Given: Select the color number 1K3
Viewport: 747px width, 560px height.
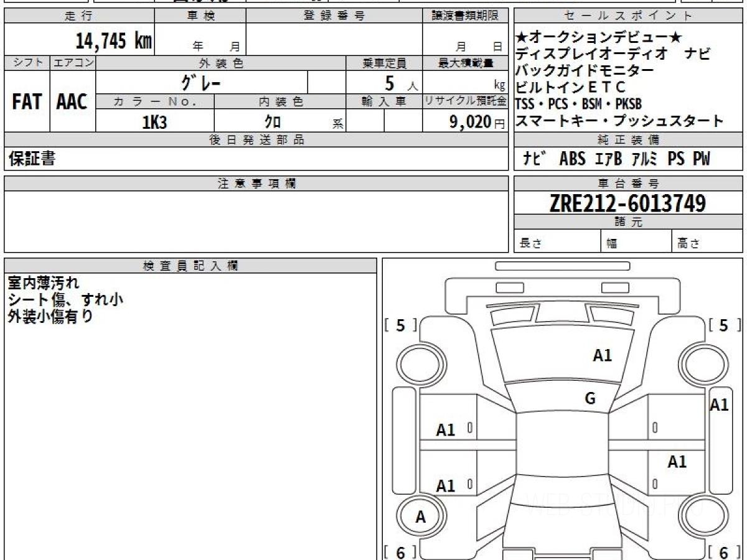Looking at the screenshot, I should click(x=154, y=122).
